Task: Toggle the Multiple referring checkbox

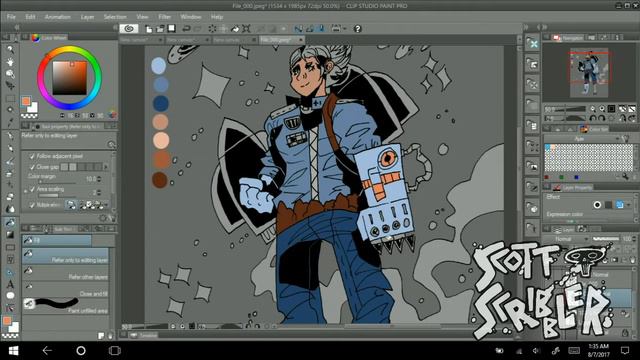Action: click(x=32, y=205)
